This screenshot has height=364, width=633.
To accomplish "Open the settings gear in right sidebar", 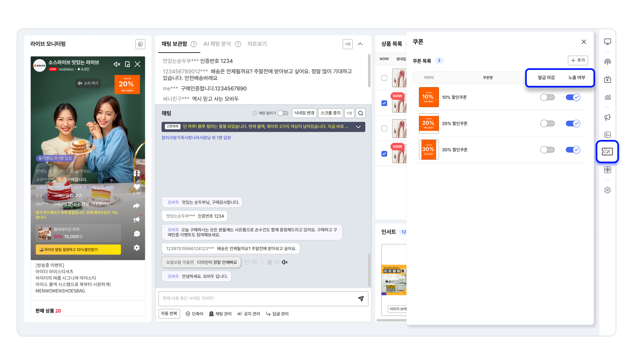I will click(607, 190).
